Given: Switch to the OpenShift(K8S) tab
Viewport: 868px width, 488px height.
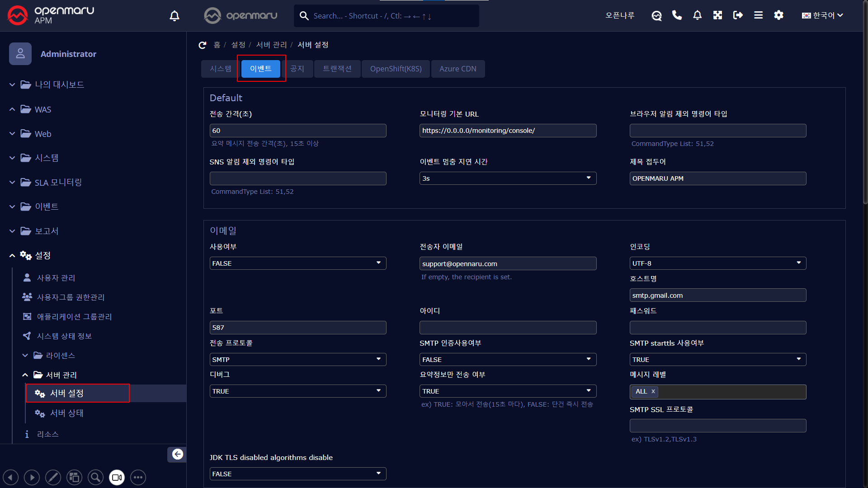Looking at the screenshot, I should click(396, 69).
